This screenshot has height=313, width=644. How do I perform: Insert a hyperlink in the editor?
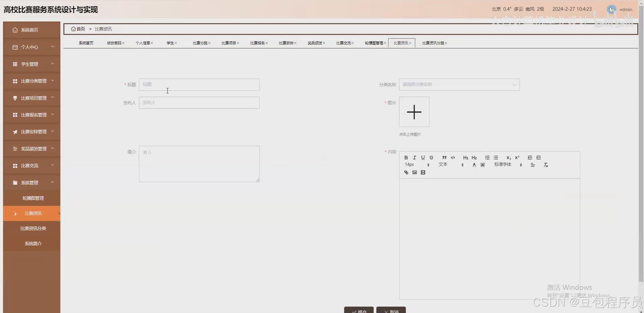click(406, 172)
